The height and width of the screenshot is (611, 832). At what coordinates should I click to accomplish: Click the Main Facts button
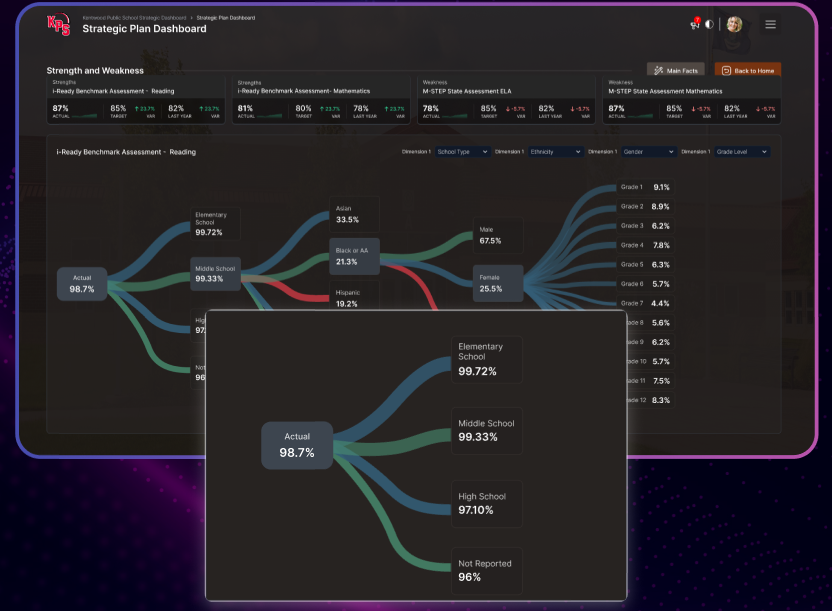click(x=677, y=71)
